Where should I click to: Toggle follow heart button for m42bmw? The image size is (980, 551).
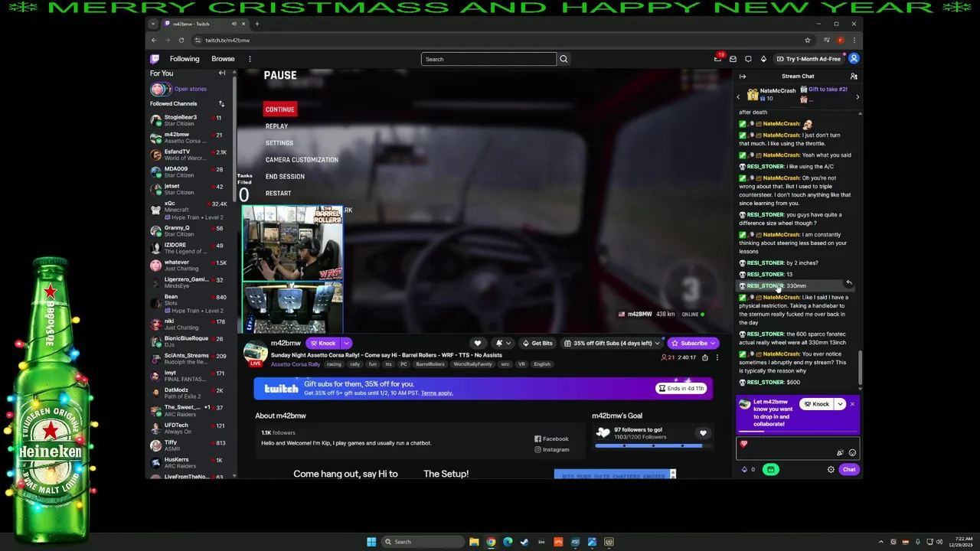pos(477,343)
